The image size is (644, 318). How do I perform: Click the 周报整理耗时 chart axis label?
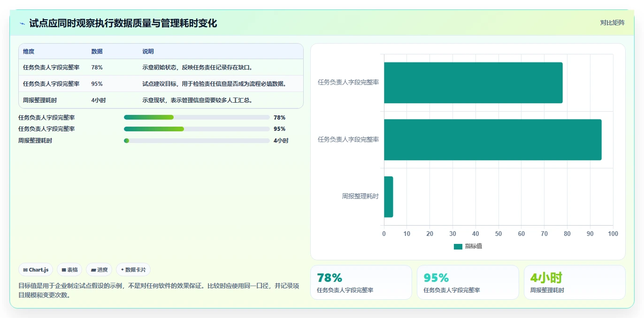pyautogui.click(x=360, y=197)
